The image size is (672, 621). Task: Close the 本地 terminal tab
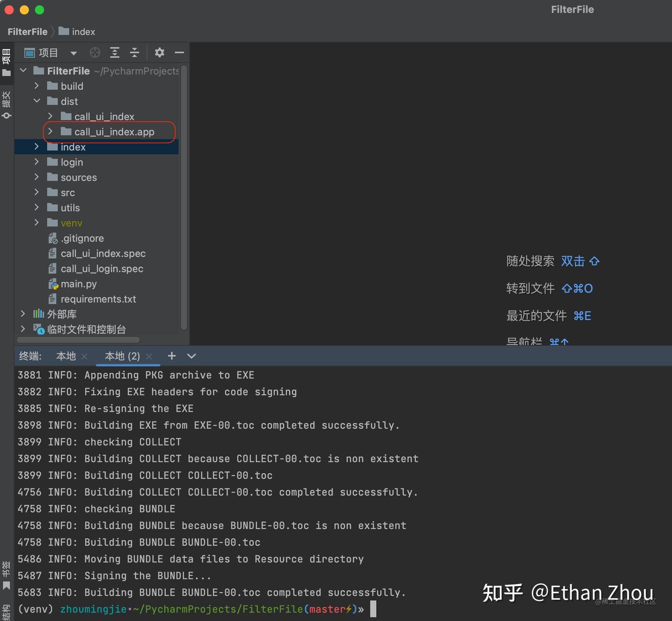pyautogui.click(x=84, y=356)
